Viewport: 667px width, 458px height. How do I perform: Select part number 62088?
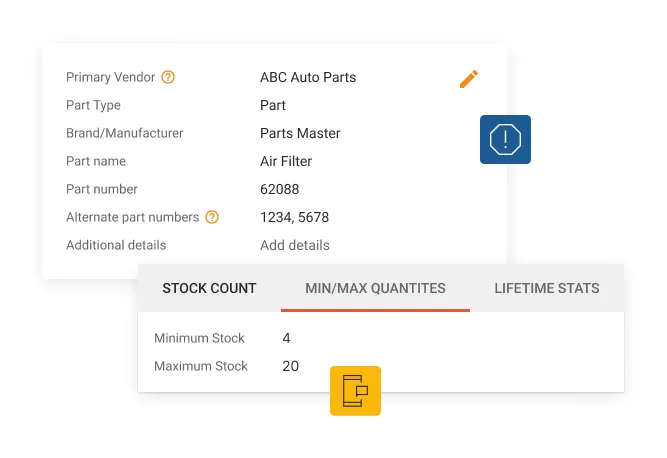(x=279, y=189)
